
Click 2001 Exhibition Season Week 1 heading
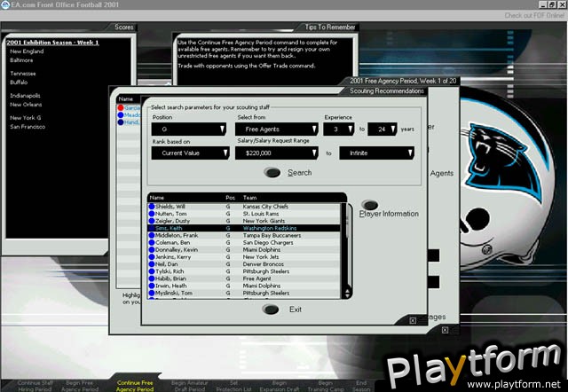52,43
